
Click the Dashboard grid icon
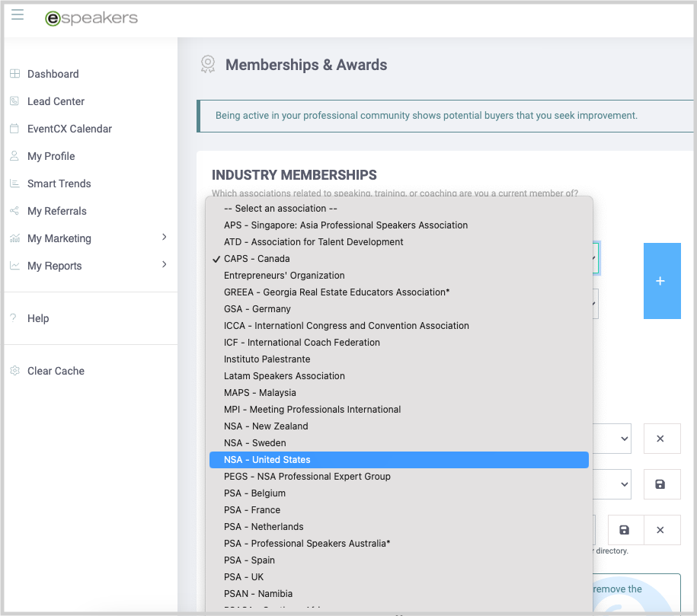click(14, 74)
